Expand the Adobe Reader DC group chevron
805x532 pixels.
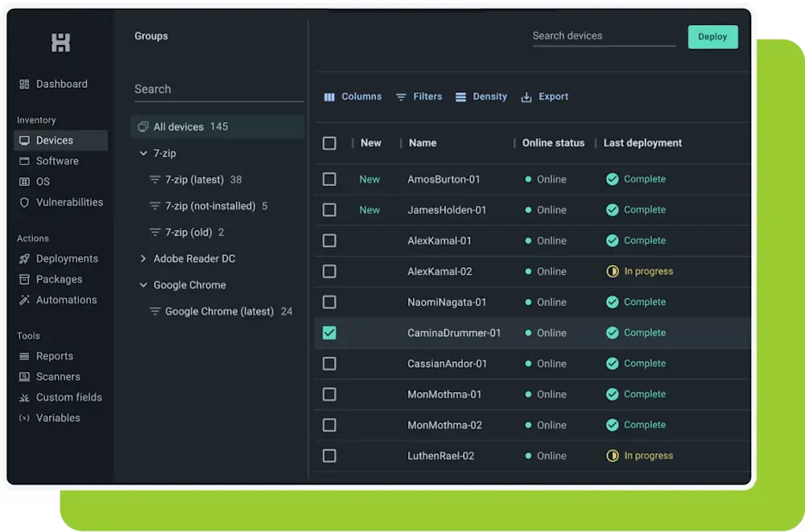tap(143, 258)
